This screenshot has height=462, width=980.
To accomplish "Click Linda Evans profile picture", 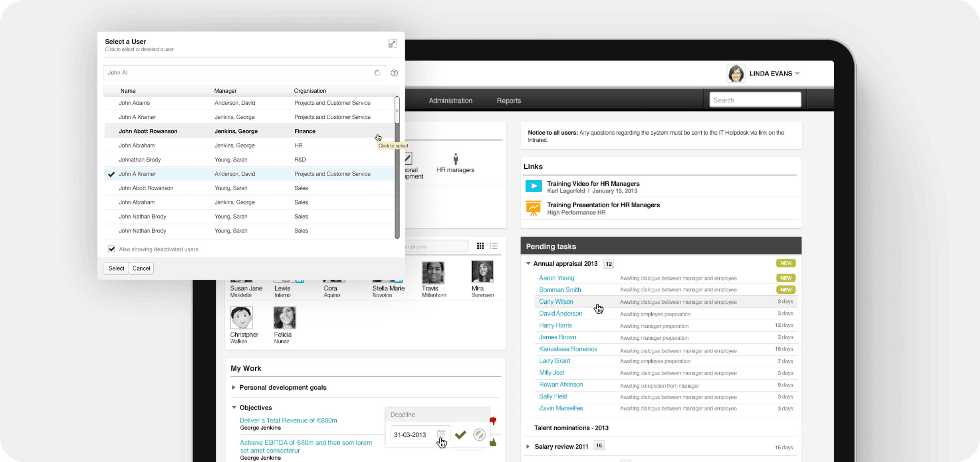I will coord(736,74).
